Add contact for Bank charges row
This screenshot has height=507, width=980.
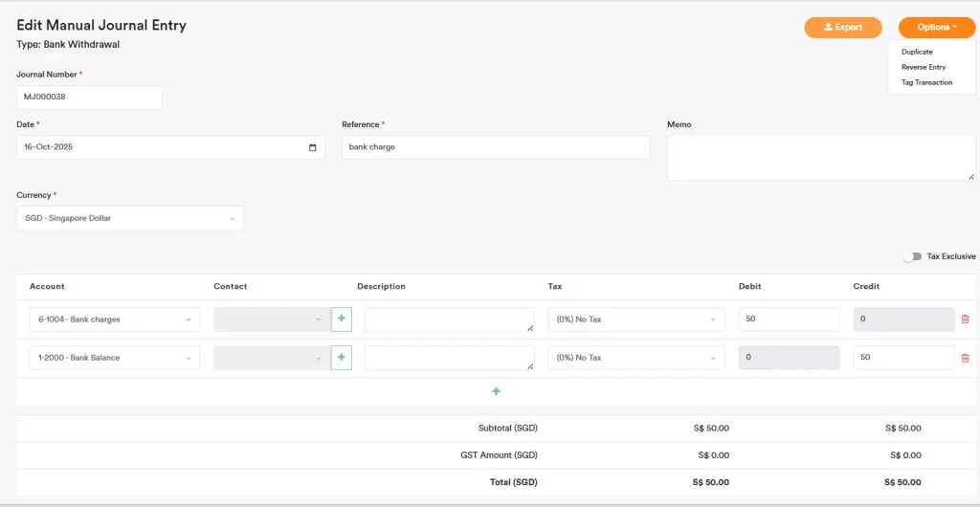pos(342,319)
